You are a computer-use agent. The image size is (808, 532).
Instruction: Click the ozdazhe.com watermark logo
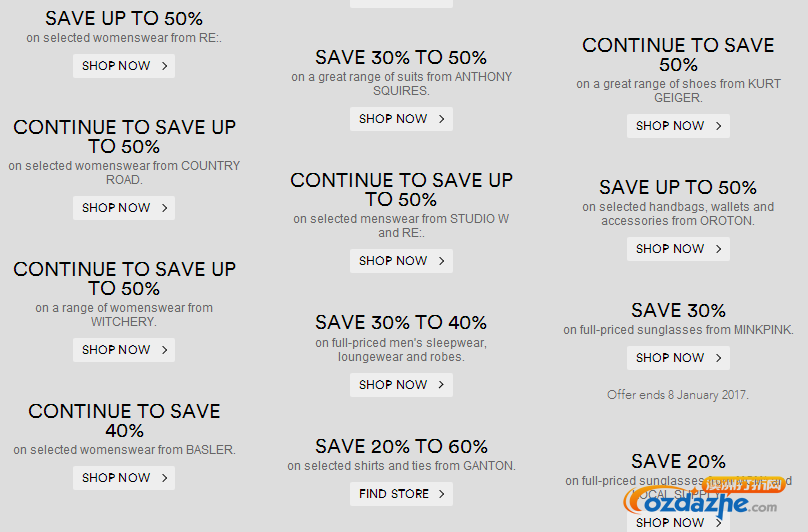pyautogui.click(x=703, y=497)
